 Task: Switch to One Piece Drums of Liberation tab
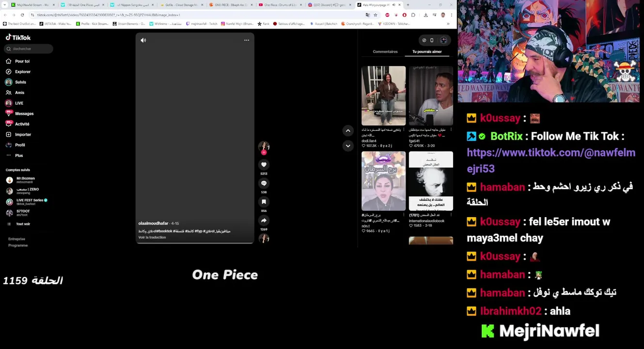point(280,5)
